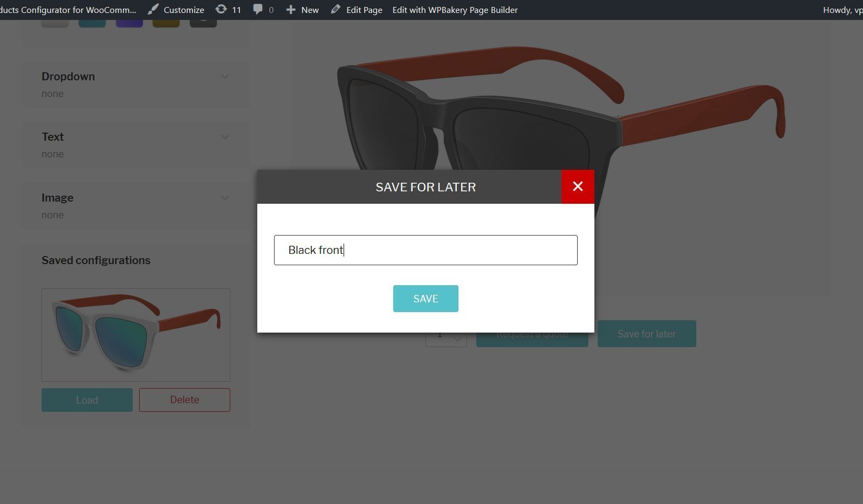The height and width of the screenshot is (504, 863).
Task: Click the plus icon next to New
Action: pyautogui.click(x=291, y=10)
